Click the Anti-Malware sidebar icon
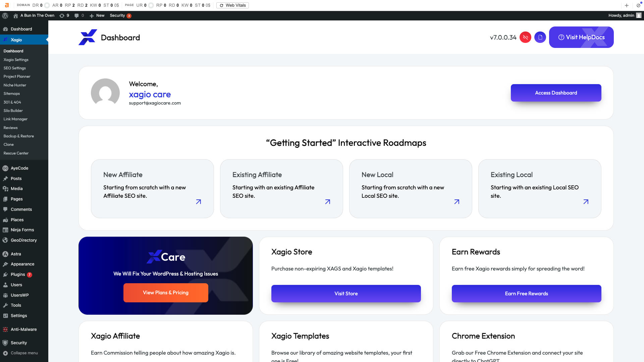Image resolution: width=644 pixels, height=362 pixels. pos(5,329)
